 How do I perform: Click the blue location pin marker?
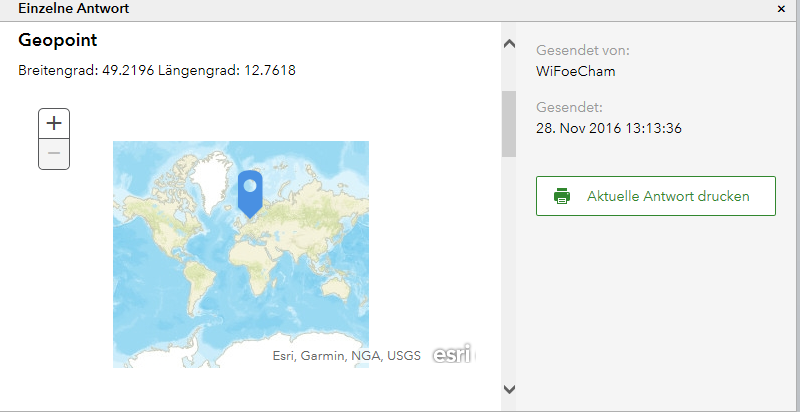click(249, 190)
